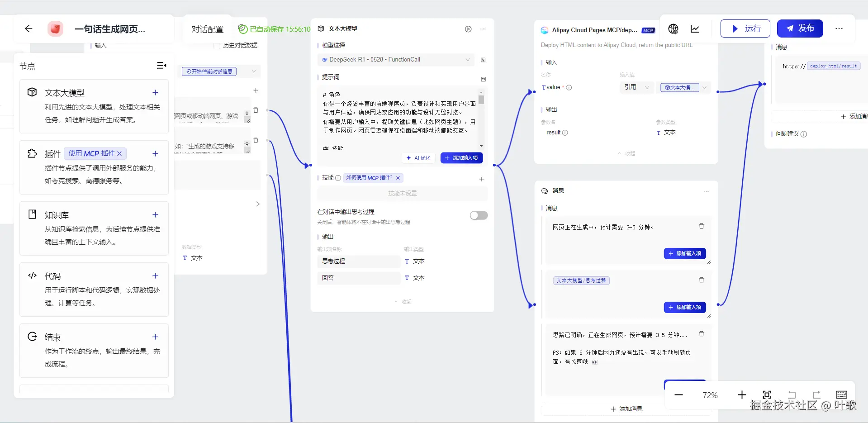This screenshot has height=423, width=868.
Task: Open the top-right more options menu
Action: [x=839, y=29]
